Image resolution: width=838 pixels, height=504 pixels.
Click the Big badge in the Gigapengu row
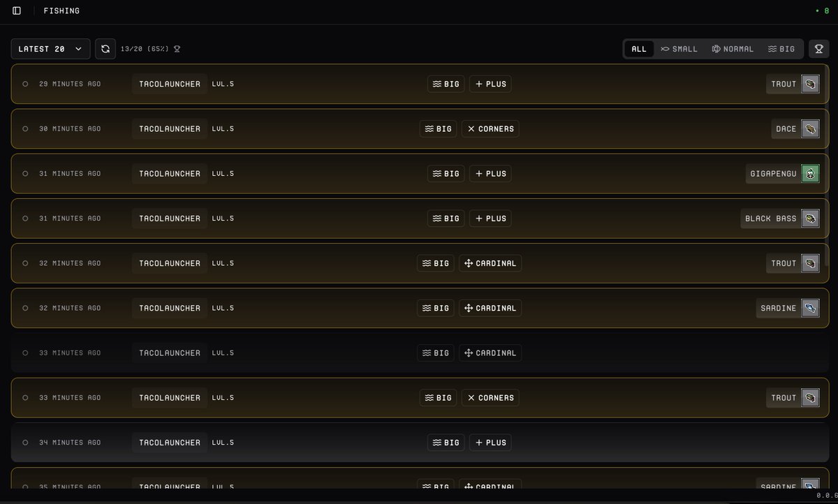[446, 174]
